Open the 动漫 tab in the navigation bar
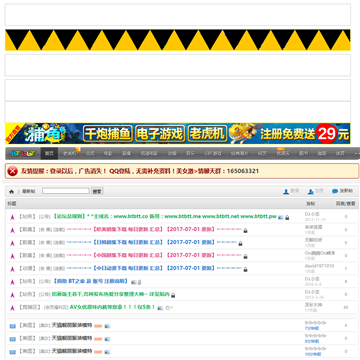 pyautogui.click(x=172, y=154)
